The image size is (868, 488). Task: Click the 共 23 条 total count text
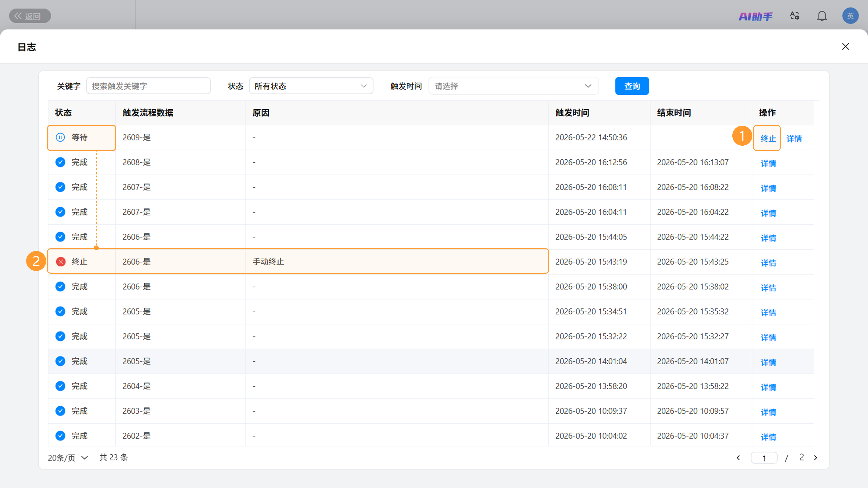(113, 457)
